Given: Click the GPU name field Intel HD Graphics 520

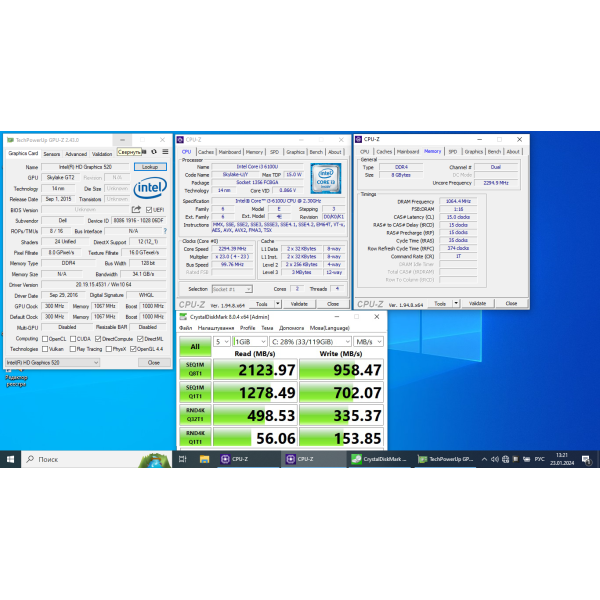Looking at the screenshot, I should click(85, 167).
